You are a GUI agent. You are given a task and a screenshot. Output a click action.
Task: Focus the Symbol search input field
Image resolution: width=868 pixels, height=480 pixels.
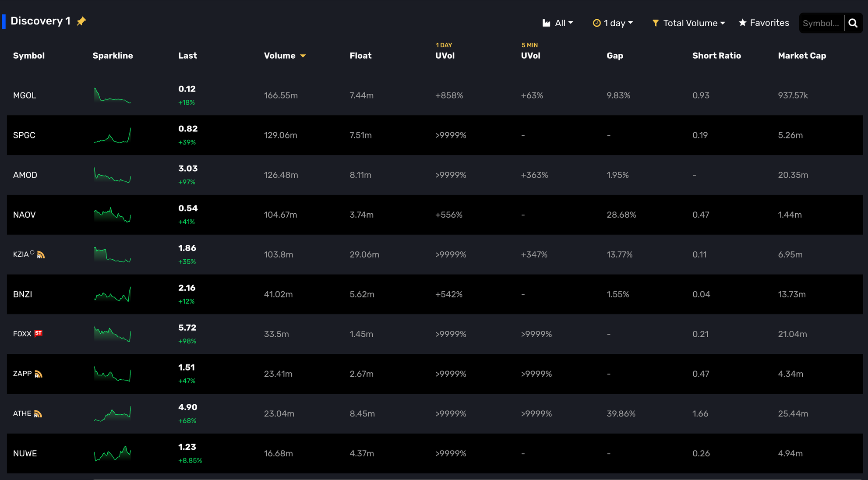coord(821,23)
